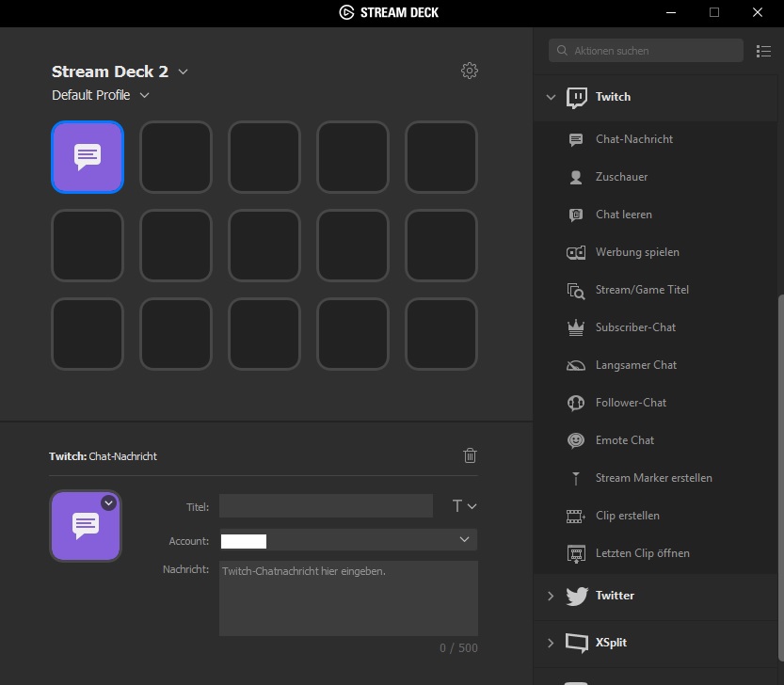Viewport: 784px width, 685px height.
Task: Click the Chat leeren icon
Action: 576,215
